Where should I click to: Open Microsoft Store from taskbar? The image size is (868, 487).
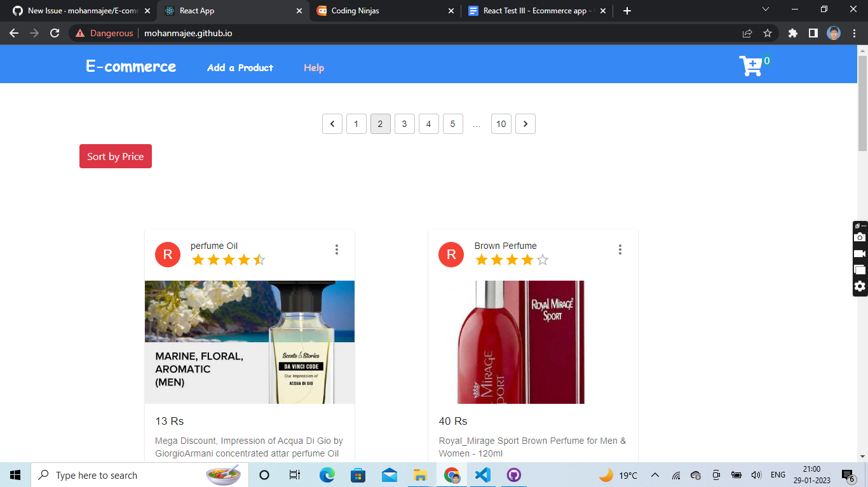(358, 475)
